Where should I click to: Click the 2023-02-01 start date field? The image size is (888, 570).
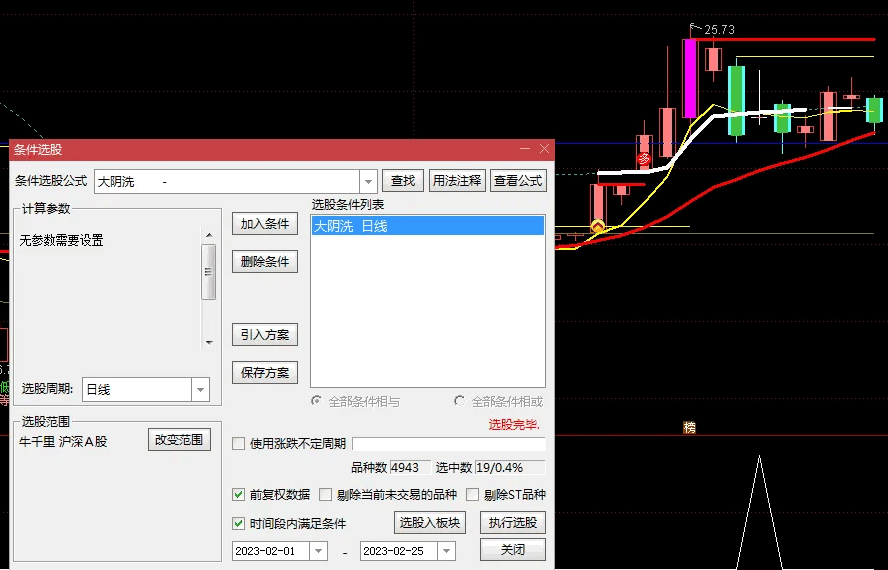(271, 551)
